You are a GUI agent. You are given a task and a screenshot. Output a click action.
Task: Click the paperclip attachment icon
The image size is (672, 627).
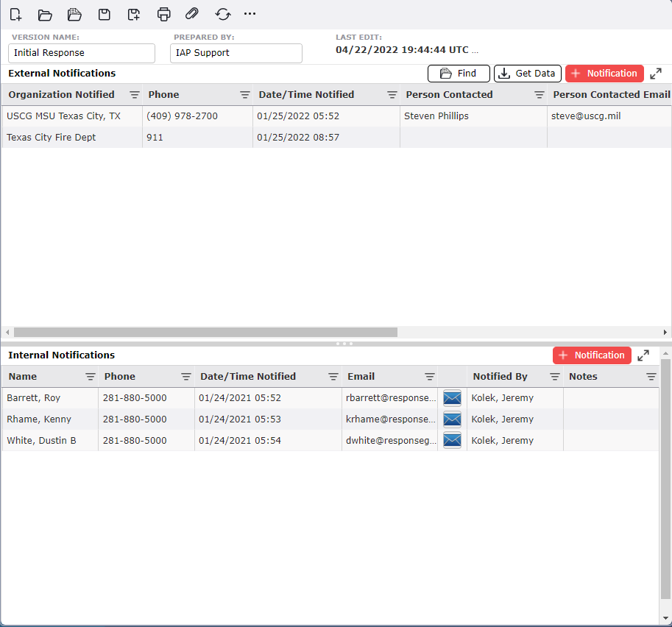(191, 14)
